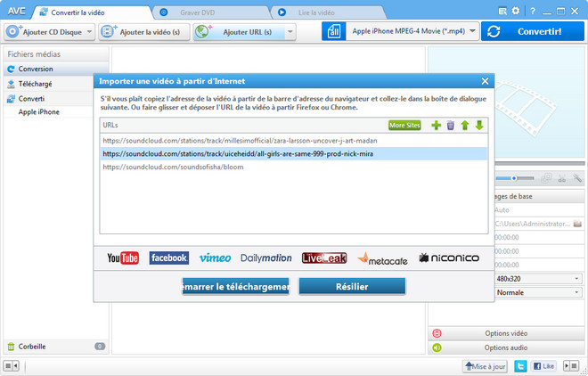Click the YouTube logo
Image resolution: width=588 pixels, height=376 pixels.
coord(123,258)
